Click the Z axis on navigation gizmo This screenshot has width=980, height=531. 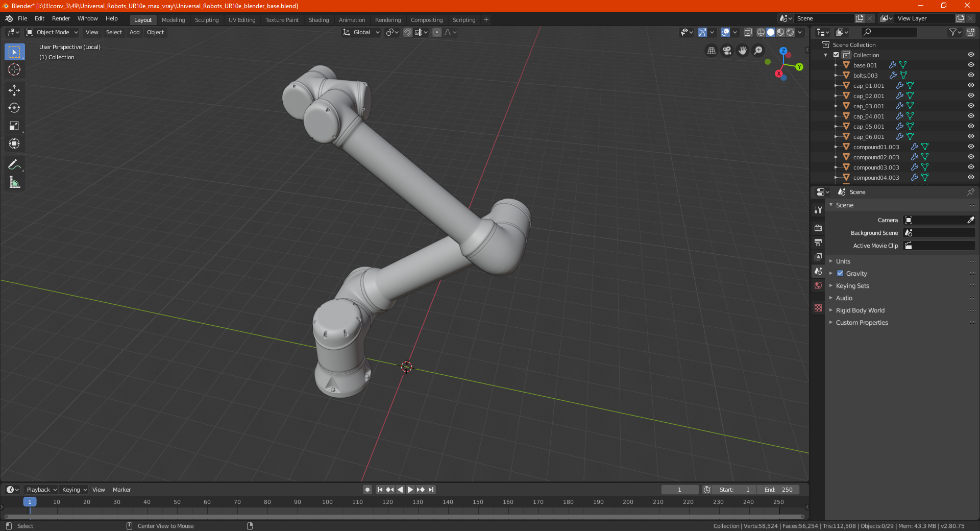click(783, 51)
